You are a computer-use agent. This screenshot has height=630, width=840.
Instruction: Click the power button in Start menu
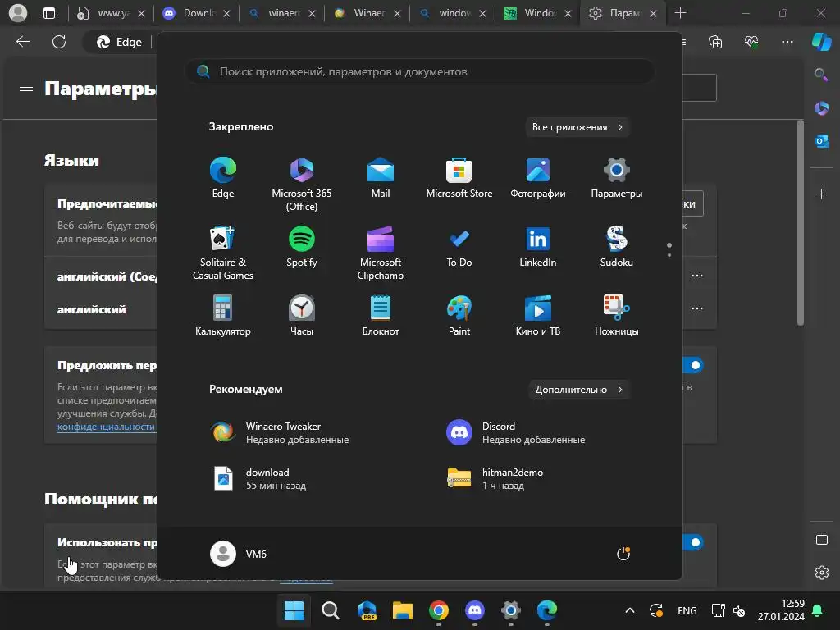pyautogui.click(x=623, y=554)
